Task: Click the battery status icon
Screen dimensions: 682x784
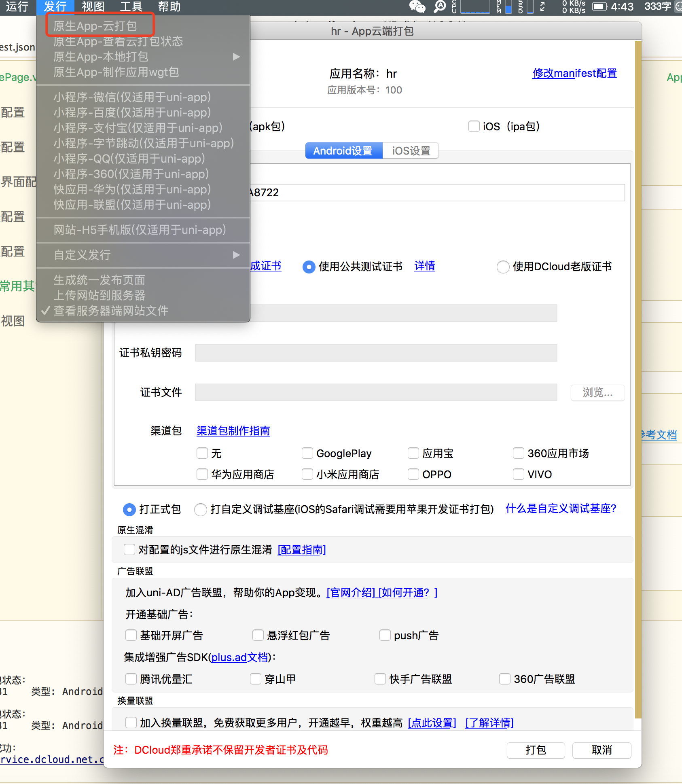Action: [599, 6]
